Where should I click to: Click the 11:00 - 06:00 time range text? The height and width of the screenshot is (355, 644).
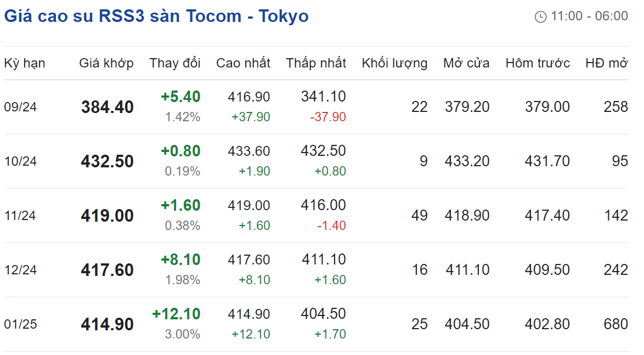pos(589,16)
